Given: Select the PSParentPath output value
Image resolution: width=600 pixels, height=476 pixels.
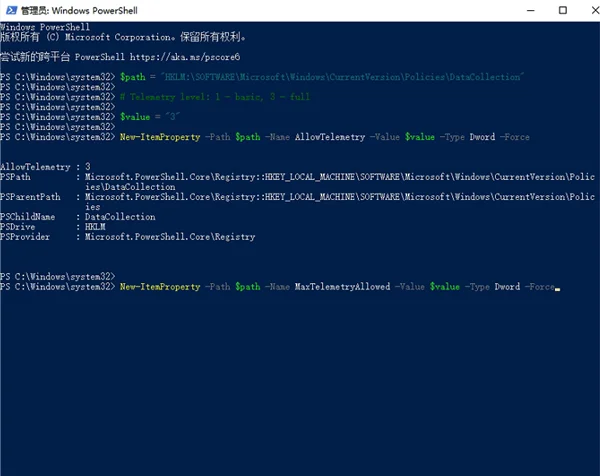Looking at the screenshot, I should (340, 202).
